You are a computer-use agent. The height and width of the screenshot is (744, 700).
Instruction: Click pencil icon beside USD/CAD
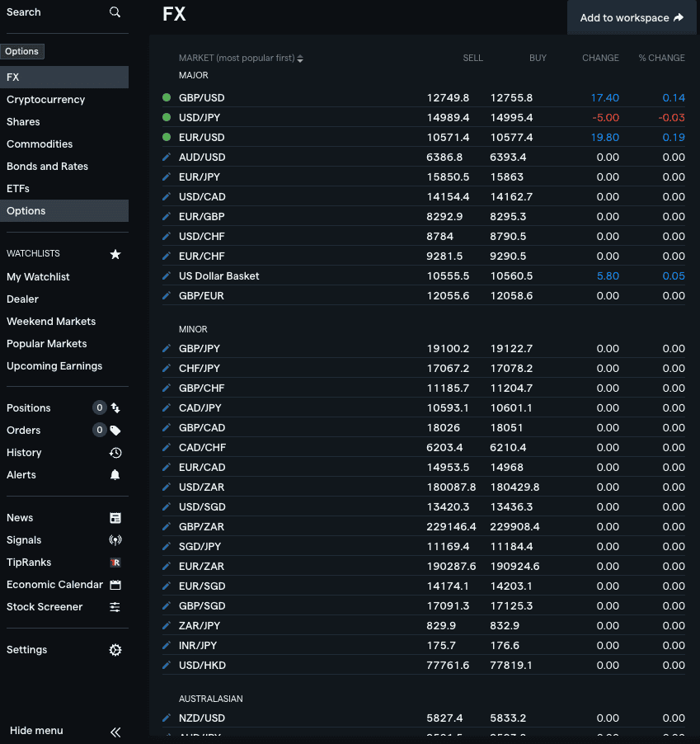click(x=167, y=196)
